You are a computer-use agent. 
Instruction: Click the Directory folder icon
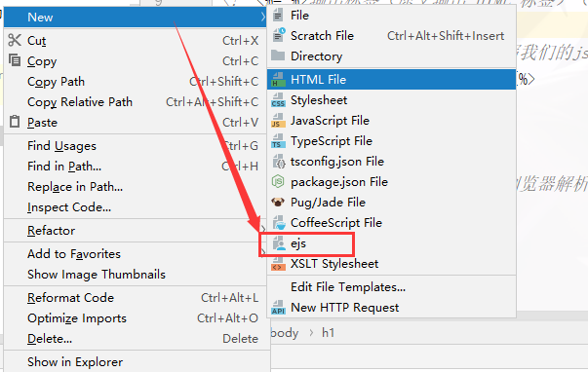click(x=278, y=56)
